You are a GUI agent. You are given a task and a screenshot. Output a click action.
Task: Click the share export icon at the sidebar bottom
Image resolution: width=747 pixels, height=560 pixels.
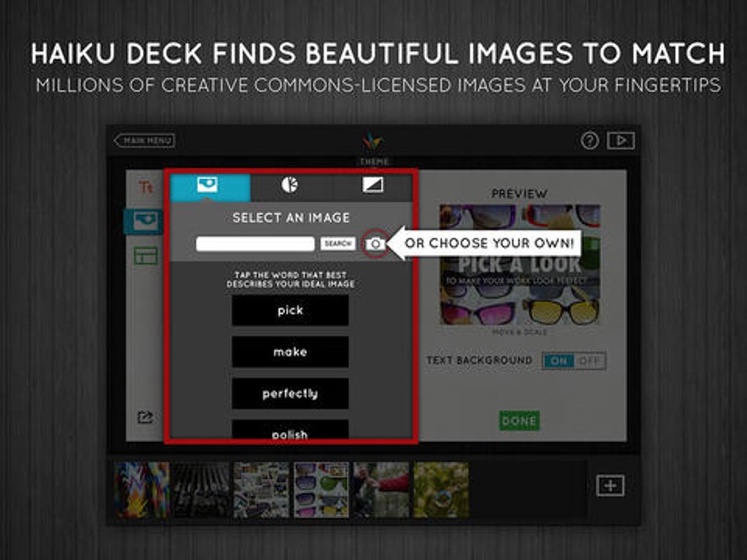(x=145, y=417)
